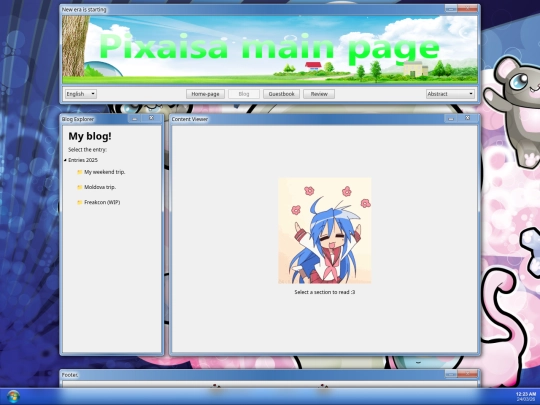540x405 pixels.
Task: Minimize the Footer window
Action: pos(451,374)
